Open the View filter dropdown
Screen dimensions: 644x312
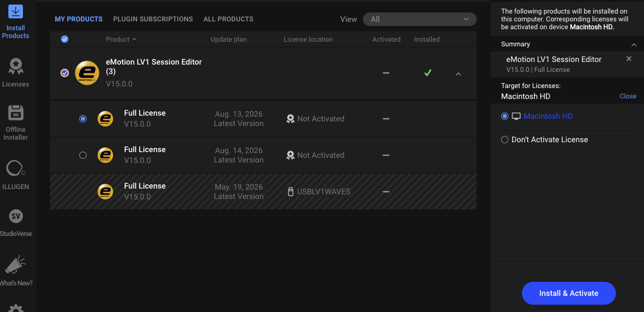(x=420, y=19)
